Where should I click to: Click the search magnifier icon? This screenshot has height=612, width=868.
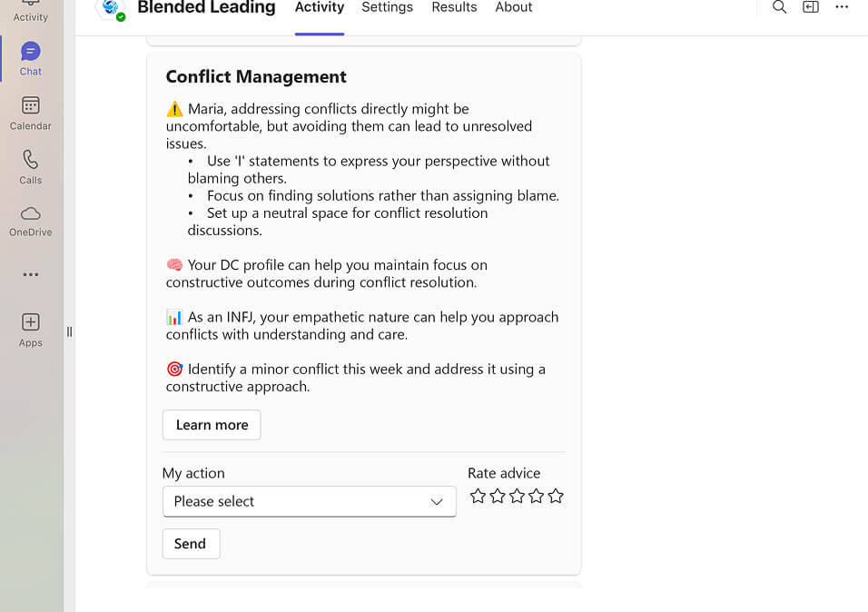[779, 7]
